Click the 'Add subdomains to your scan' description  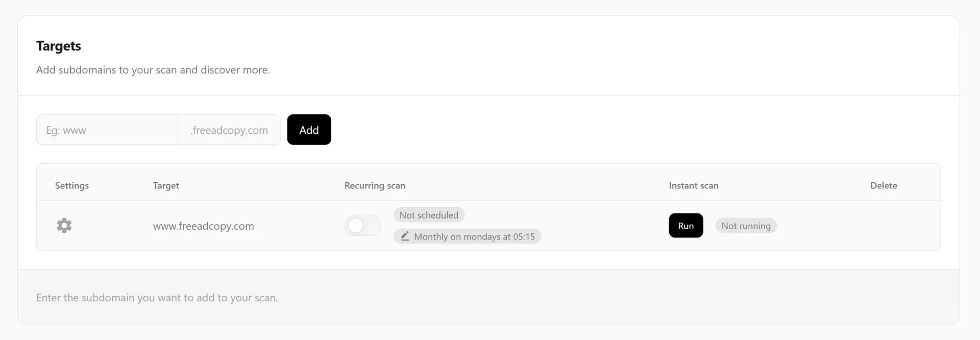pos(153,70)
